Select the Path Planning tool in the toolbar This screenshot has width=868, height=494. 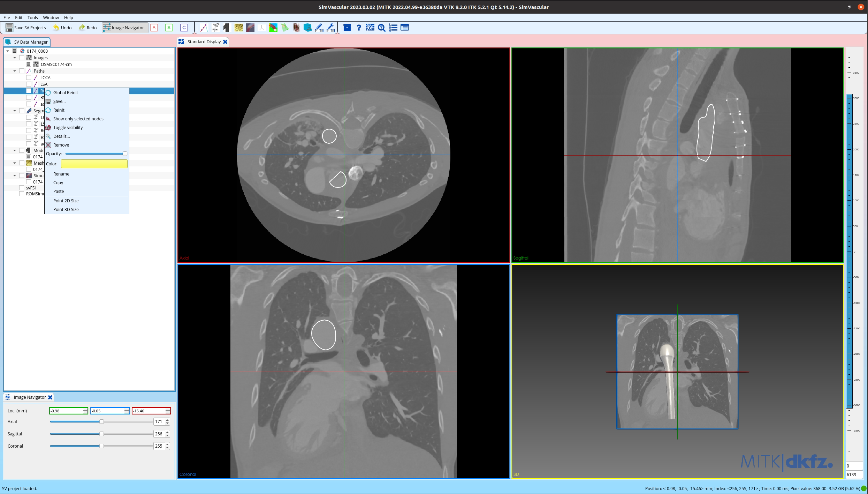click(204, 28)
